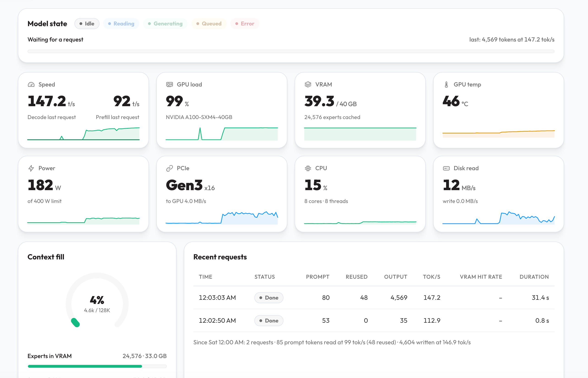Screen dimensions: 588x378
Task: Click the processor icon beside CPU
Action: pos(308,168)
